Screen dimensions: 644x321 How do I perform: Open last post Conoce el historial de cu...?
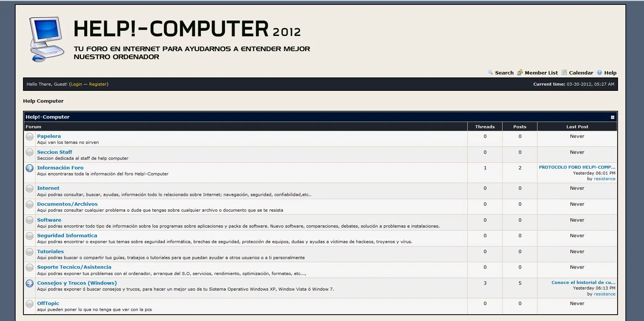(583, 282)
